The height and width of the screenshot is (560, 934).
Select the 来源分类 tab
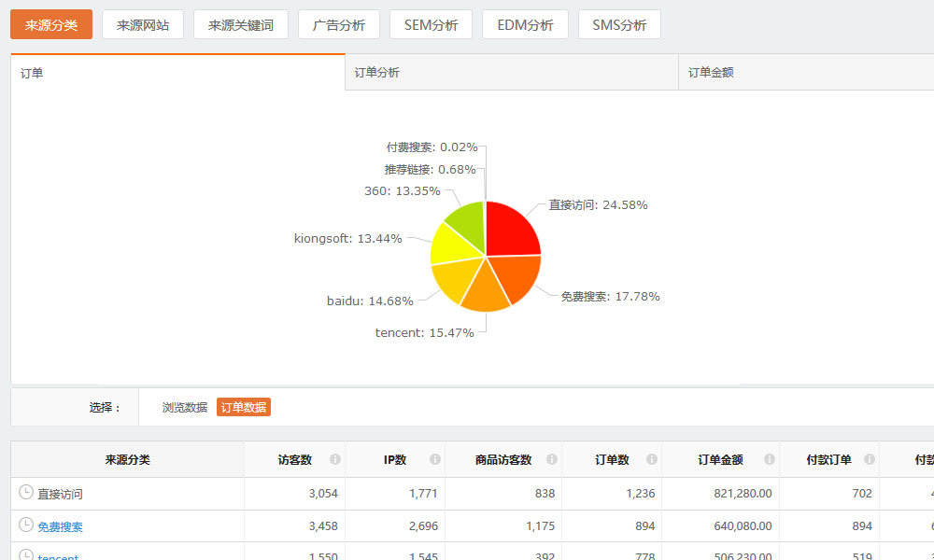51,25
